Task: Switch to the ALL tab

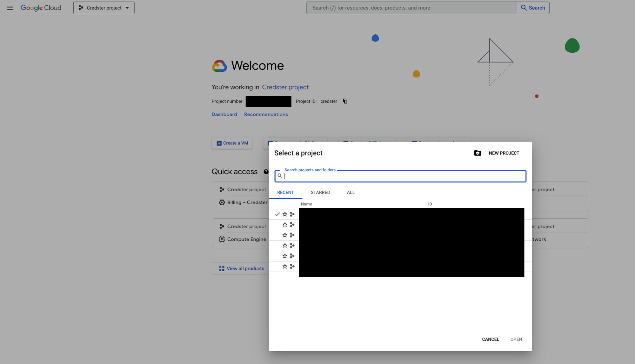Action: click(351, 192)
